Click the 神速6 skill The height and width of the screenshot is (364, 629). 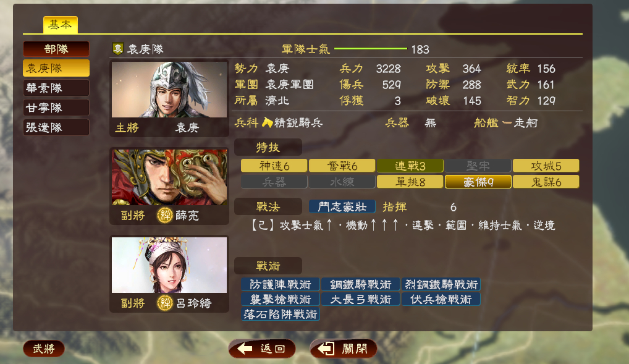tap(274, 166)
